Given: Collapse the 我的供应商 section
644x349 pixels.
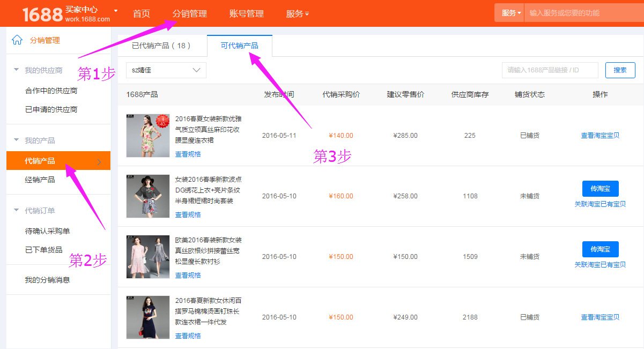Looking at the screenshot, I should point(17,70).
